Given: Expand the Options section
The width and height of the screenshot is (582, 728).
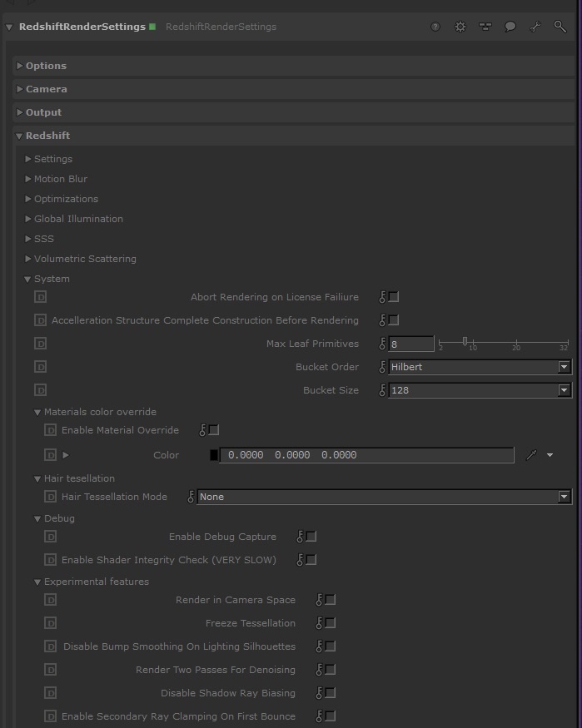Looking at the screenshot, I should 19,66.
